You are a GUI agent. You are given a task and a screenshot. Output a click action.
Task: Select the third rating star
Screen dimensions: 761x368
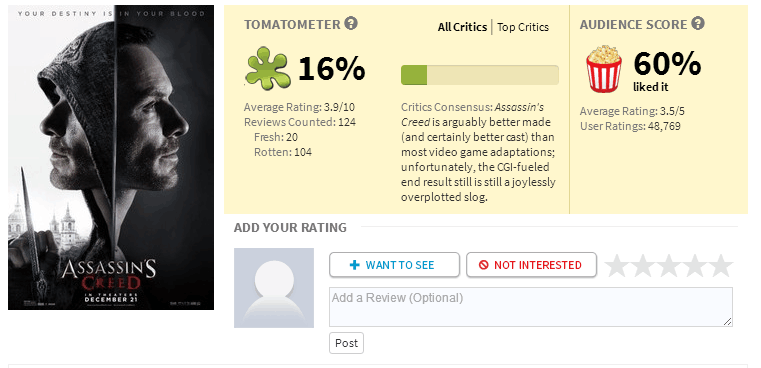669,266
